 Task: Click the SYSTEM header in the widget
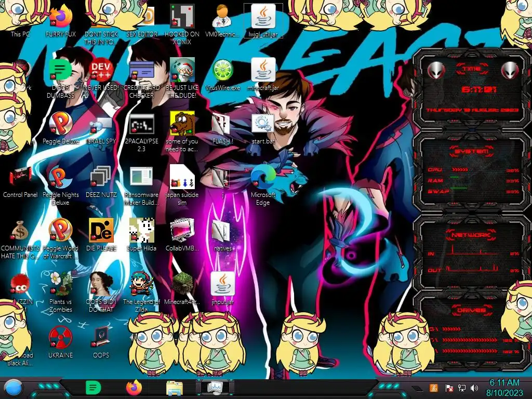click(x=472, y=151)
